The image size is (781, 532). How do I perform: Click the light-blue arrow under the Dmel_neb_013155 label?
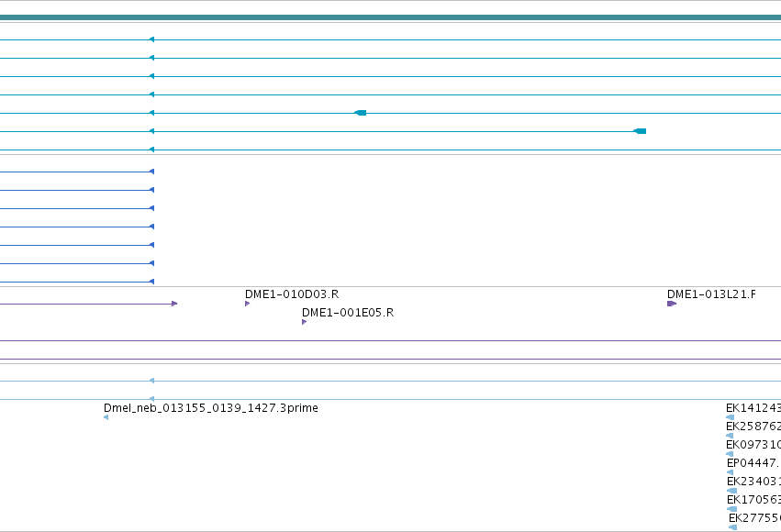tap(106, 417)
